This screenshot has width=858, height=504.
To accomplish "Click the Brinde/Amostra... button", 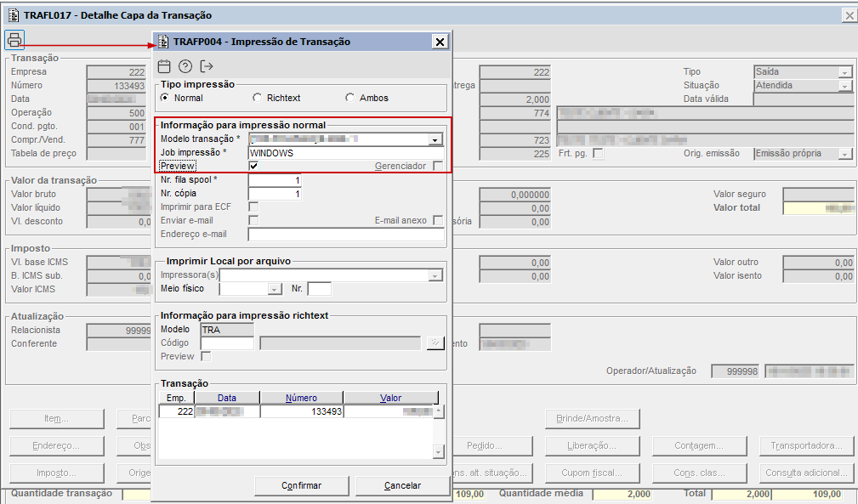I will point(592,419).
